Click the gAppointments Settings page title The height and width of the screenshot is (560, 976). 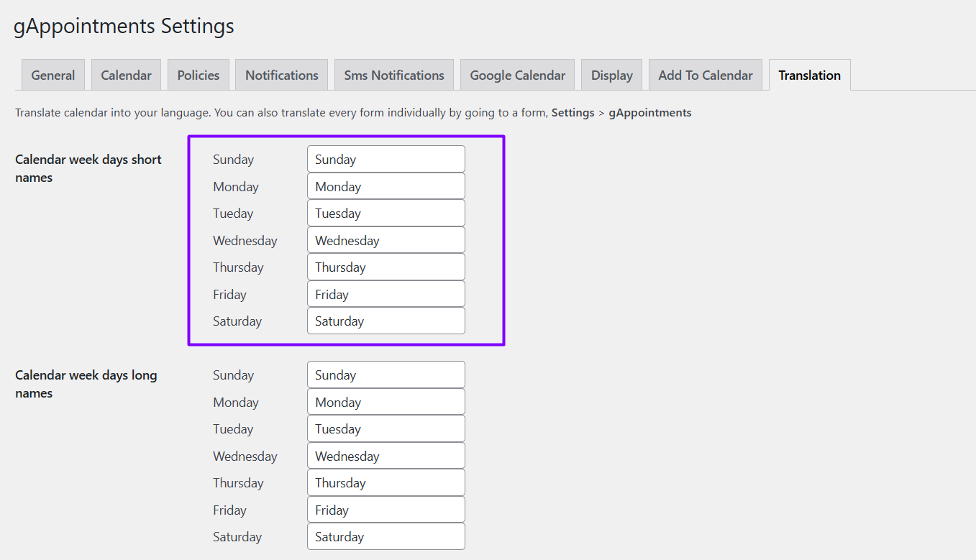click(x=124, y=27)
